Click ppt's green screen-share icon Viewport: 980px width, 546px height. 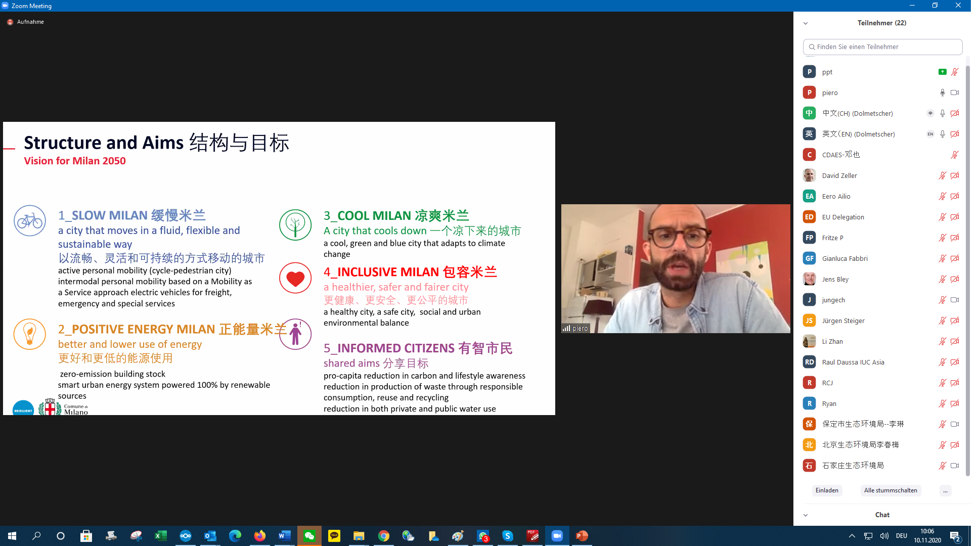942,72
